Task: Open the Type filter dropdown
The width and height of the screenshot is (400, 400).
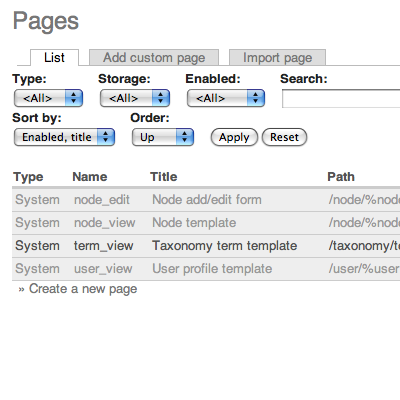Action: 48,98
